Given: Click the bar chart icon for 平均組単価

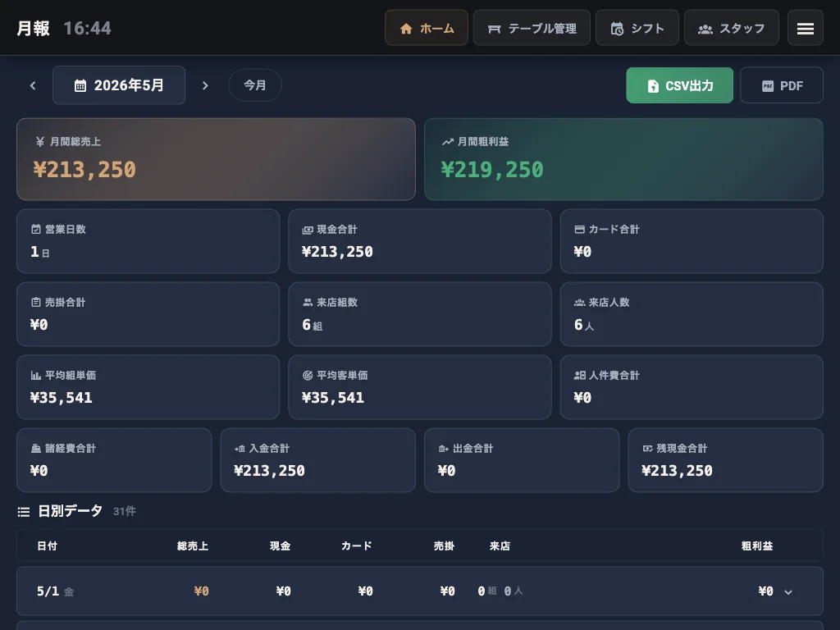Looking at the screenshot, I should pyautogui.click(x=36, y=376).
